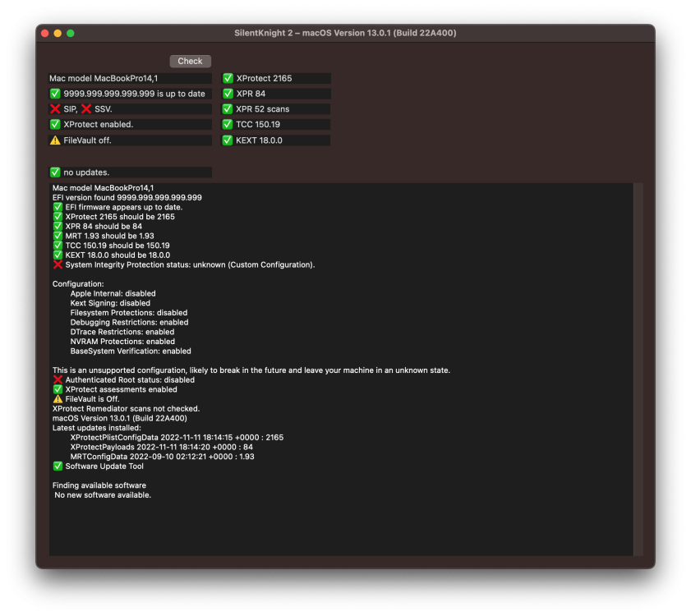Click green check beside TCC 150.19 status
The width and height of the screenshot is (691, 616).
[228, 124]
